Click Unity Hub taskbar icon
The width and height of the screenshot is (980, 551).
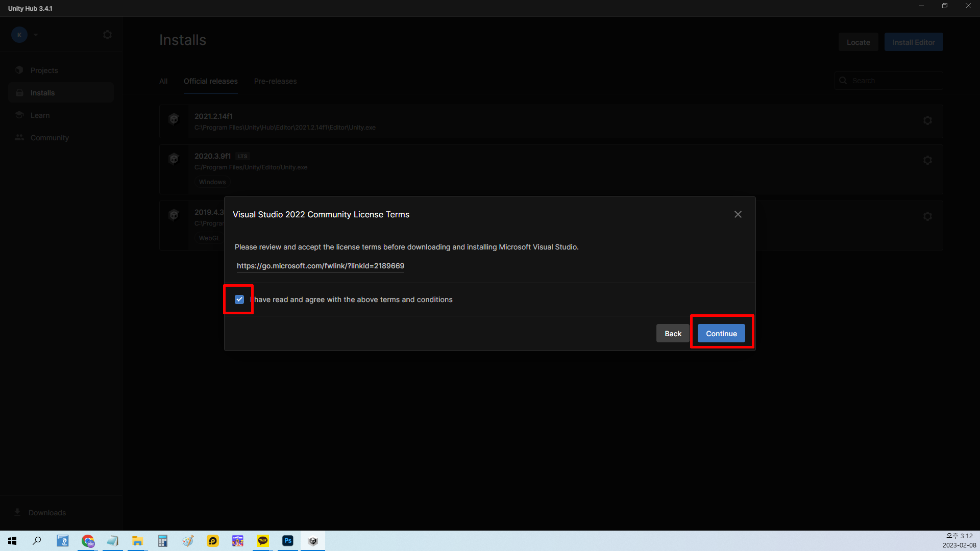tap(313, 541)
